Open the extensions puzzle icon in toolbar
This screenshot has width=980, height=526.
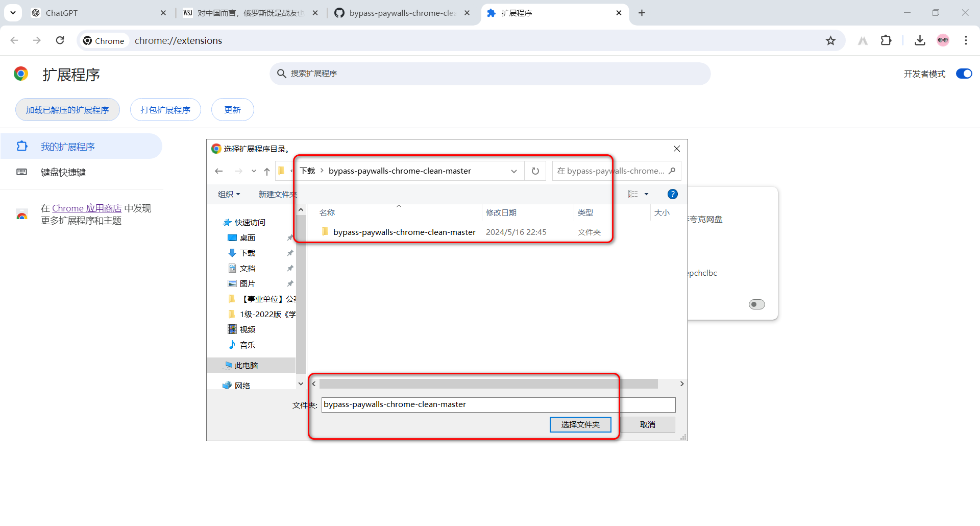[886, 40]
